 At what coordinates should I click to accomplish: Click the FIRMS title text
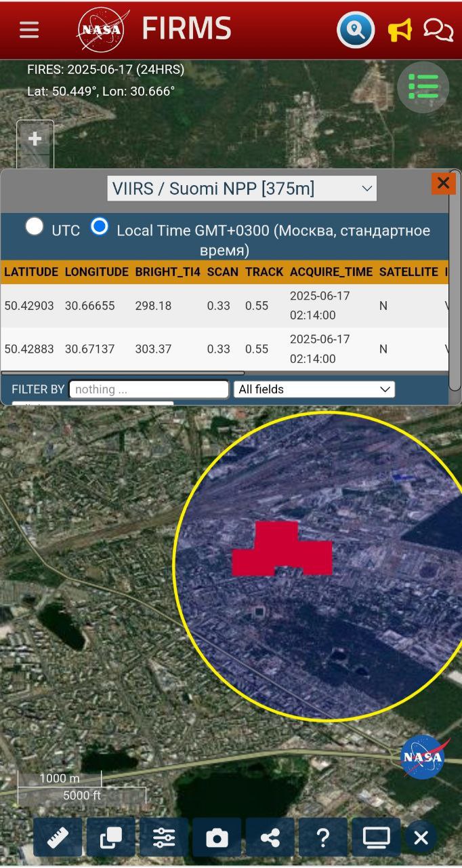[x=187, y=29]
